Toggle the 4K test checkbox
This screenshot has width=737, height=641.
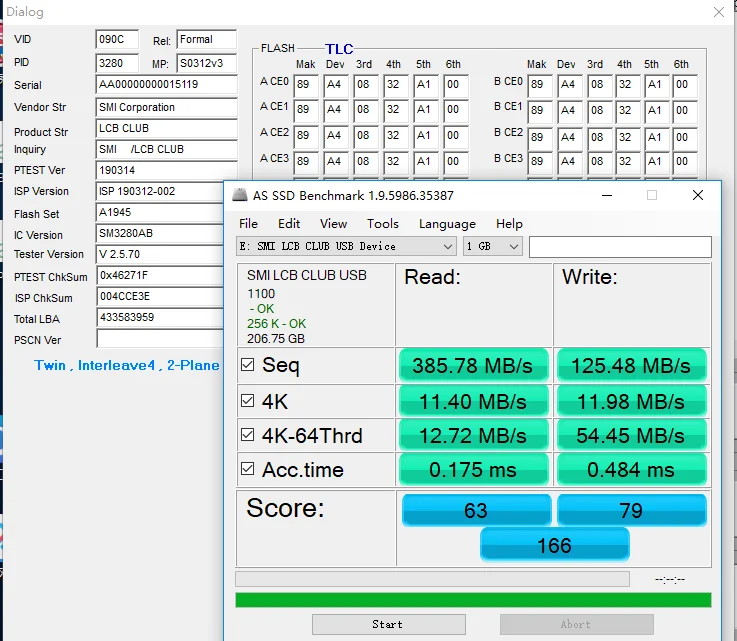(x=247, y=400)
